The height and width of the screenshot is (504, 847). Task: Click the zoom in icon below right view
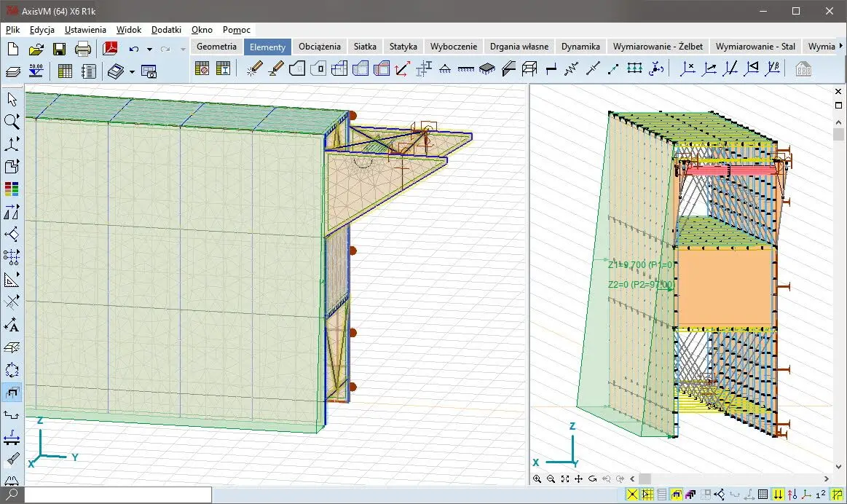[x=537, y=479]
